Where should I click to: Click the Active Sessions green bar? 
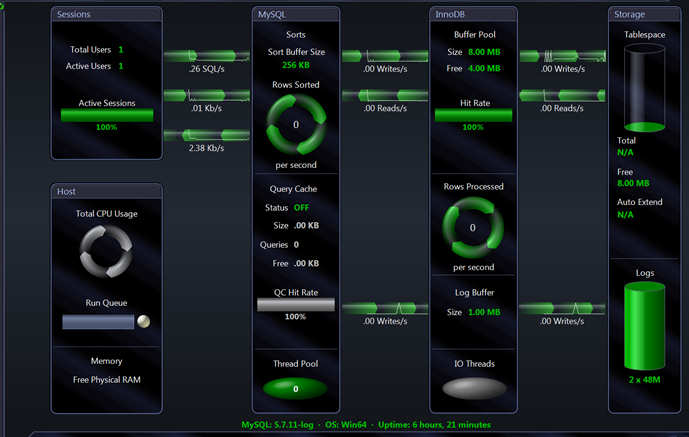107,116
